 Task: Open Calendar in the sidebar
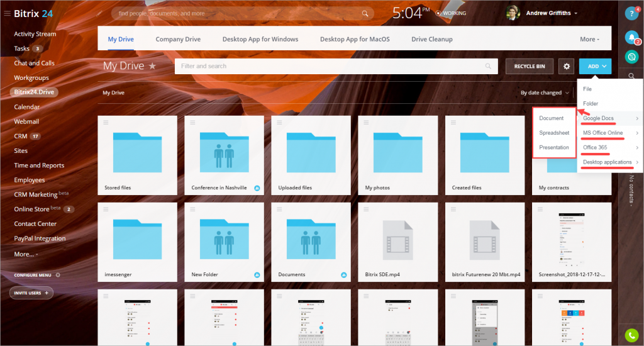pos(26,107)
